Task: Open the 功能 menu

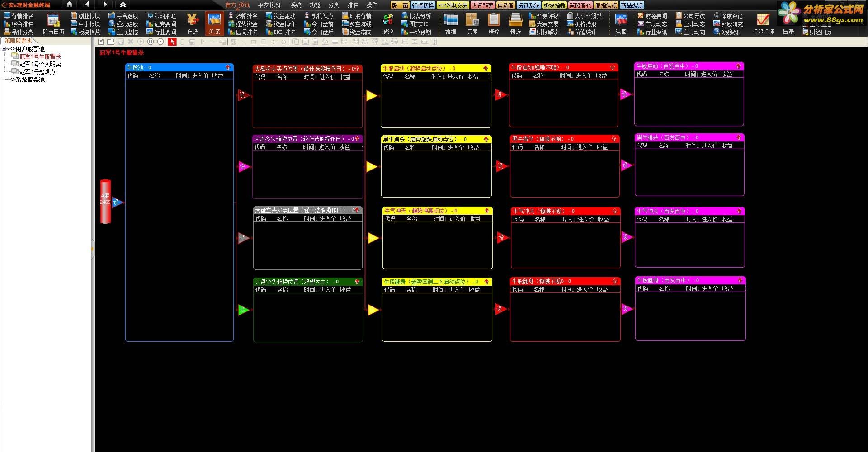Action: coord(315,5)
